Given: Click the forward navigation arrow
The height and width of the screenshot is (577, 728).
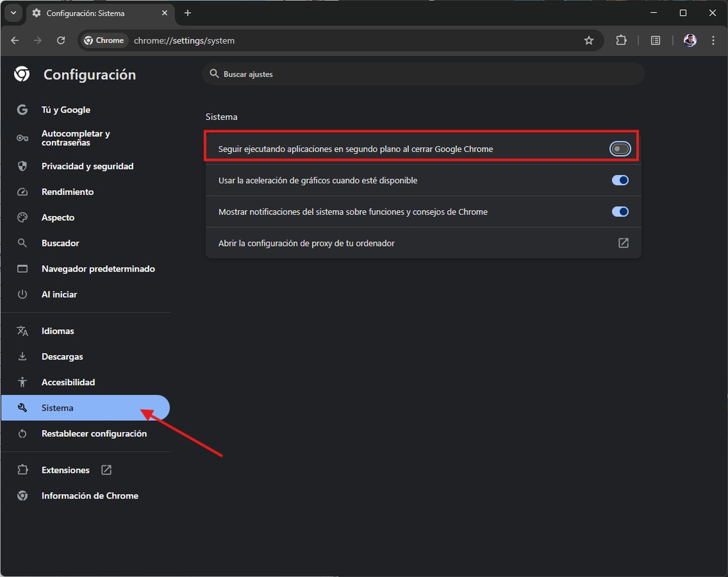Looking at the screenshot, I should [x=38, y=41].
